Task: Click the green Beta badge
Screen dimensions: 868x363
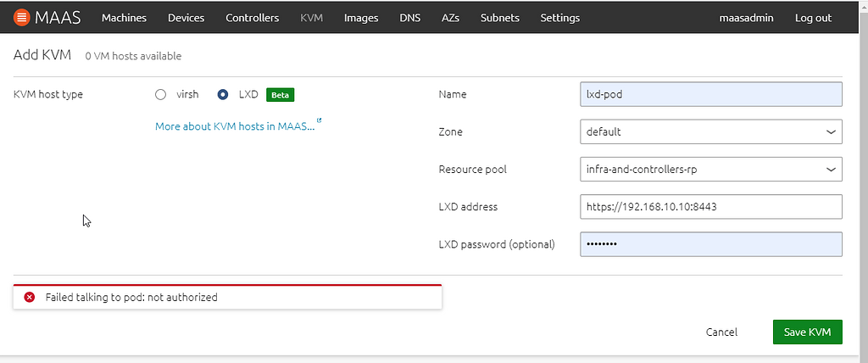Action: (x=280, y=95)
